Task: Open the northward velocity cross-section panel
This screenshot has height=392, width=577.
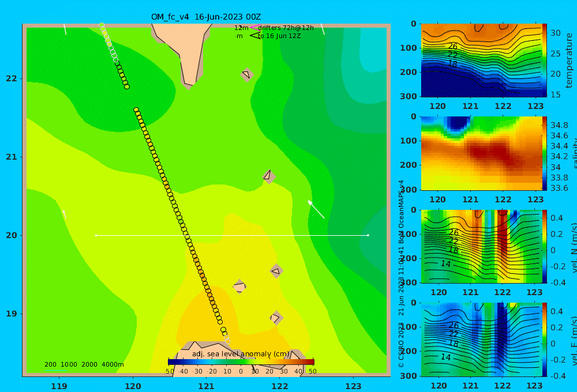Action: pos(481,246)
